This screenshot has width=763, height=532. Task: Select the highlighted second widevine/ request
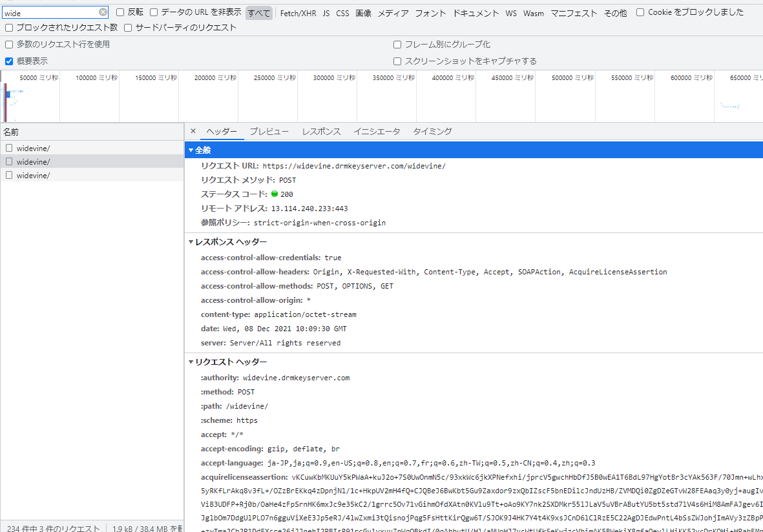click(92, 161)
